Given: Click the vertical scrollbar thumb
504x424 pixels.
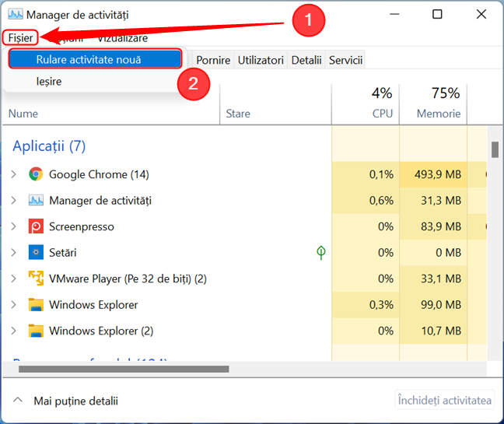Looking at the screenshot, I should point(495,149).
